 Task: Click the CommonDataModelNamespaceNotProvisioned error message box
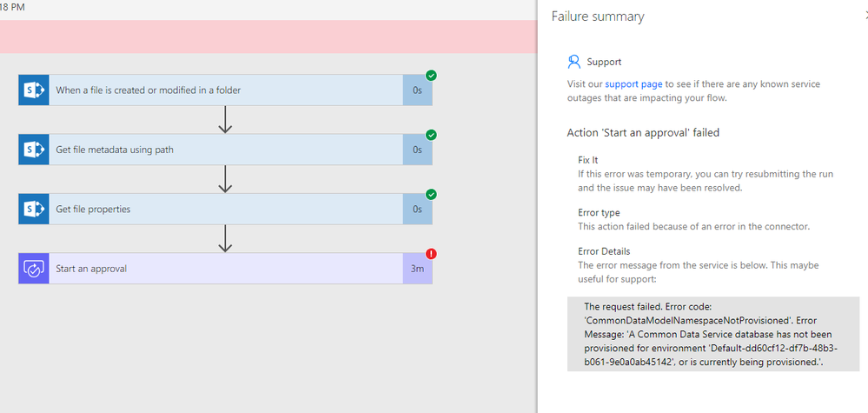[x=713, y=335]
